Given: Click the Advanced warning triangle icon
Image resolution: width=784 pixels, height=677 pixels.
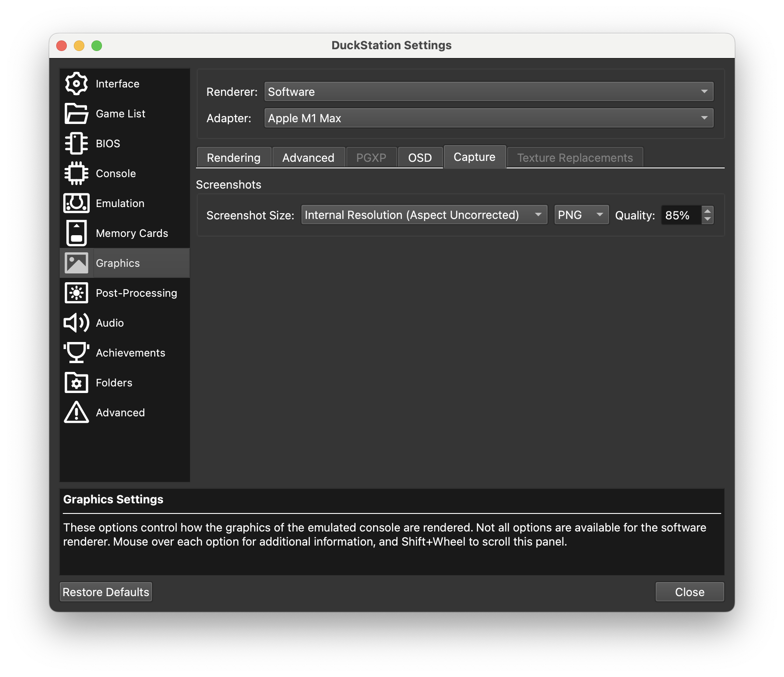Looking at the screenshot, I should point(76,412).
